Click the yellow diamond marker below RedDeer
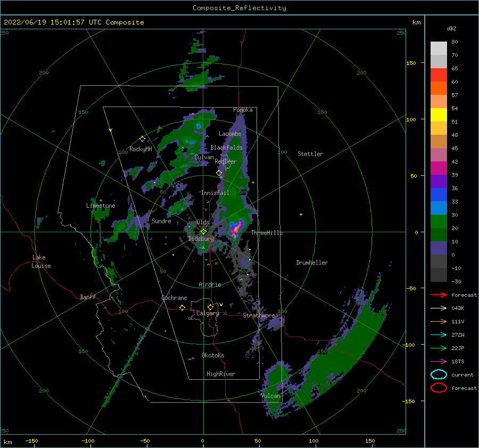The width and height of the screenshot is (479, 448). (219, 173)
